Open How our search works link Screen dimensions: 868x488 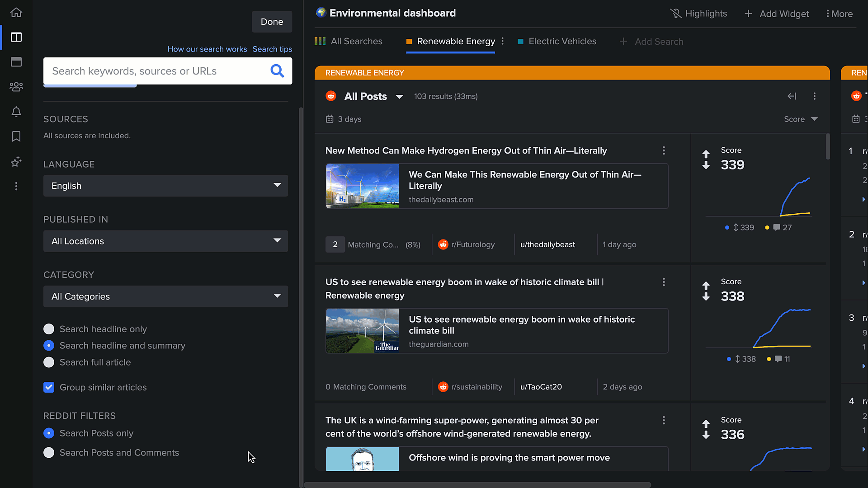(207, 49)
